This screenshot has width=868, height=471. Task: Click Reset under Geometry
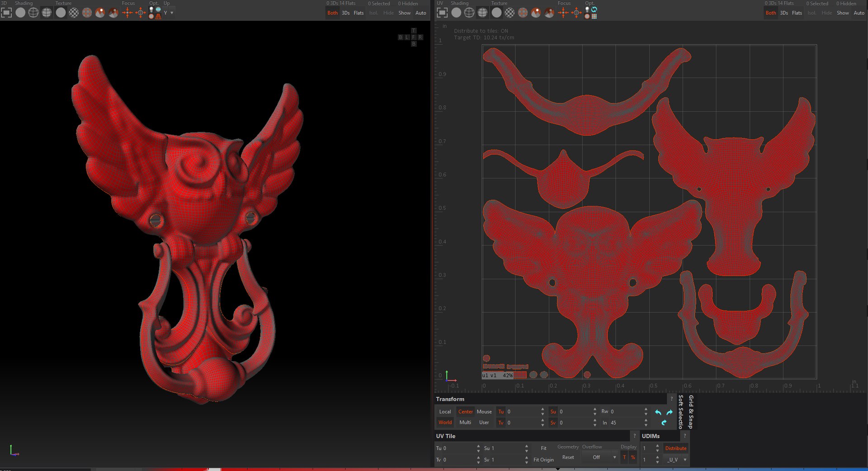[x=568, y=457]
